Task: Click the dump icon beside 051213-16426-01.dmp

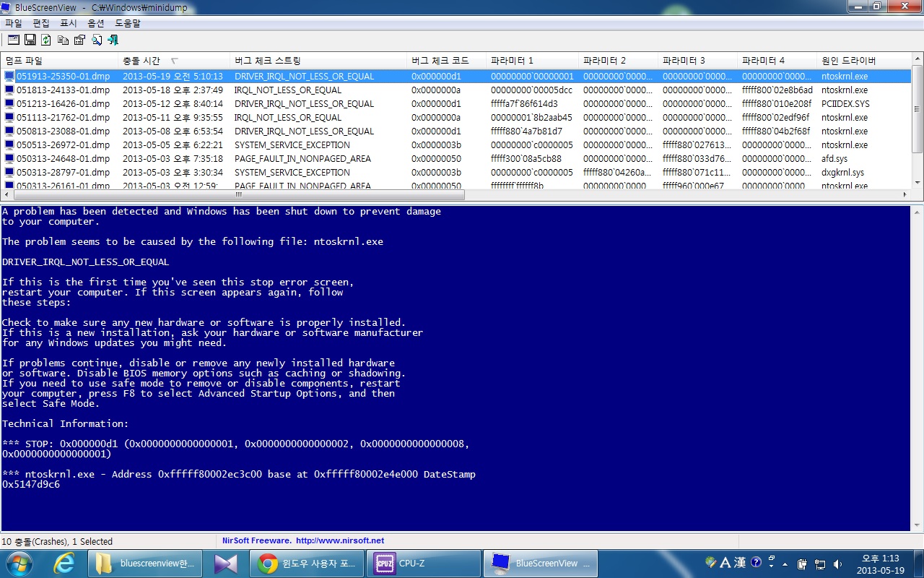Action: [x=9, y=103]
